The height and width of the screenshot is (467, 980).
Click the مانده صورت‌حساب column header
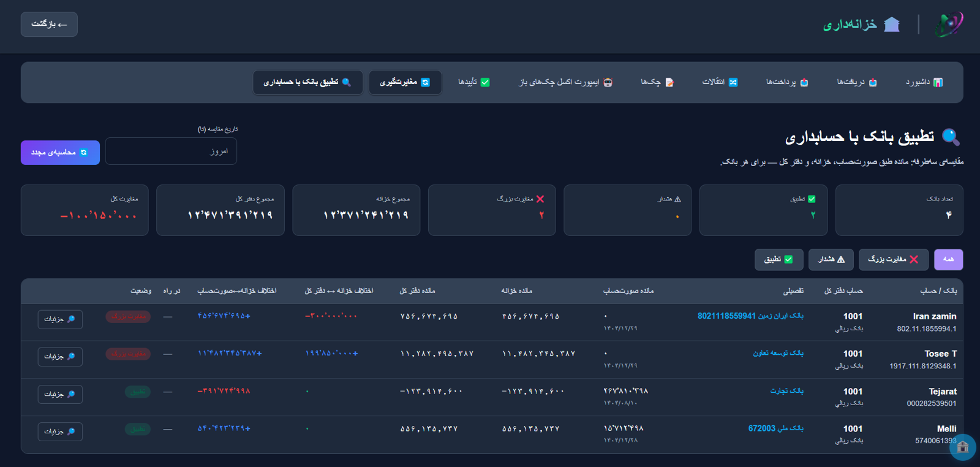(628, 291)
